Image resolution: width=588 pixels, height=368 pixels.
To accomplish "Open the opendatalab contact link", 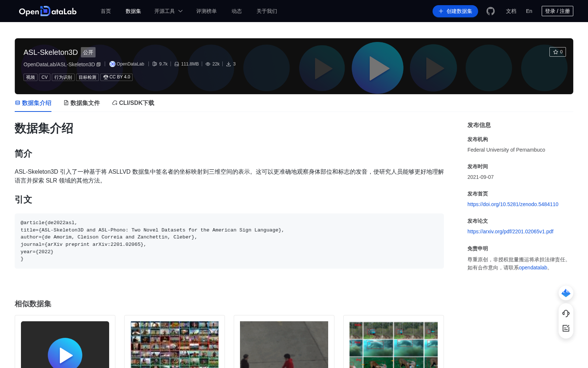I will 533,268.
